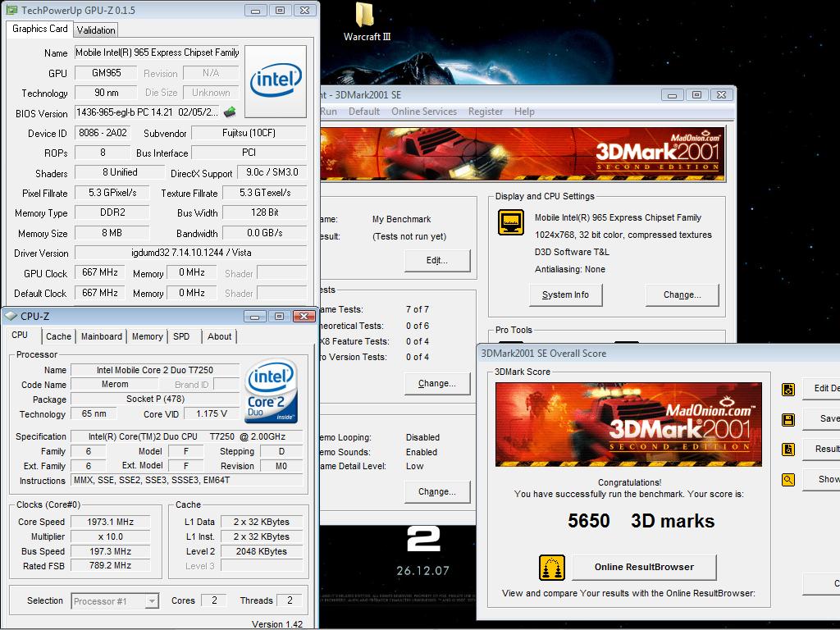Click the 789.2 MHz Rated FSB value
Viewport: 840px width, 630px height.
click(111, 566)
